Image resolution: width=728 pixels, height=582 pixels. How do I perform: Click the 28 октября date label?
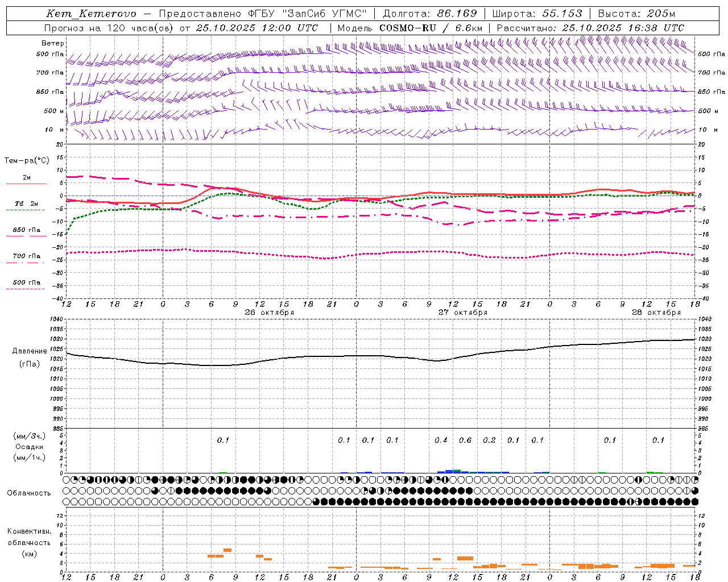tap(656, 312)
